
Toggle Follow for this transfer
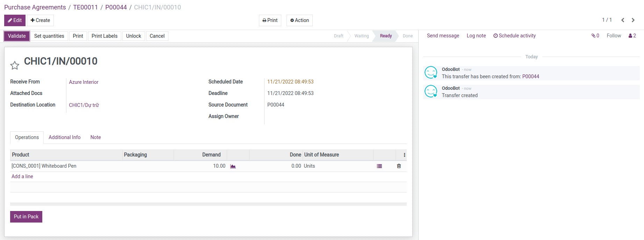(x=614, y=36)
